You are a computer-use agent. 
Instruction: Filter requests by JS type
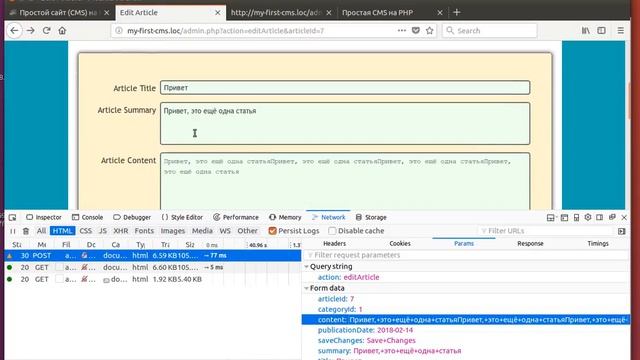[102, 231]
